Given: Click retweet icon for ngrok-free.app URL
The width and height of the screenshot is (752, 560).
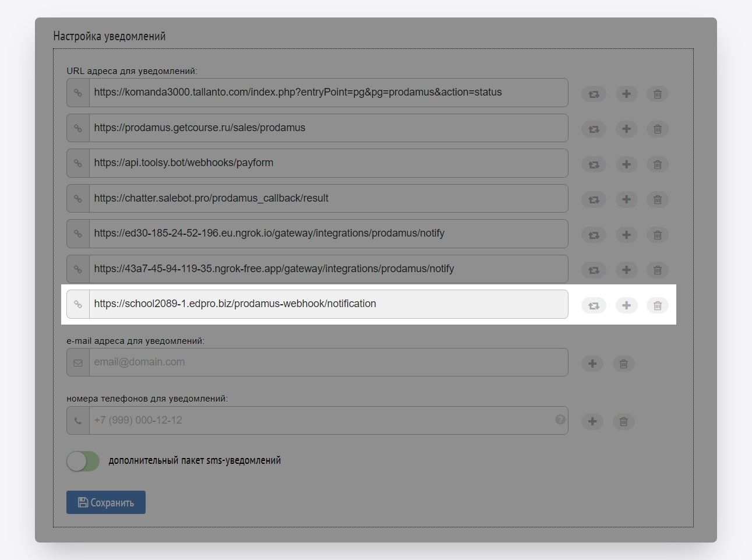Looking at the screenshot, I should tap(594, 270).
